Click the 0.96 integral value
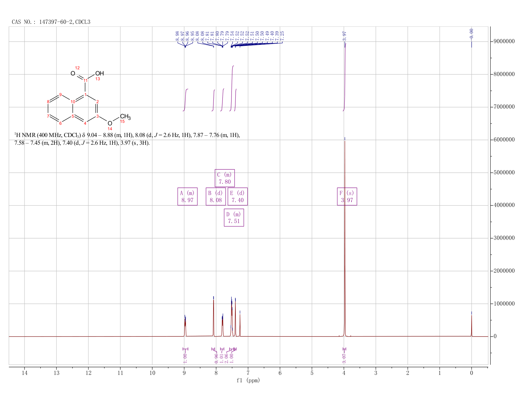Image resolution: width=532 pixels, height=411 pixels. point(217,358)
